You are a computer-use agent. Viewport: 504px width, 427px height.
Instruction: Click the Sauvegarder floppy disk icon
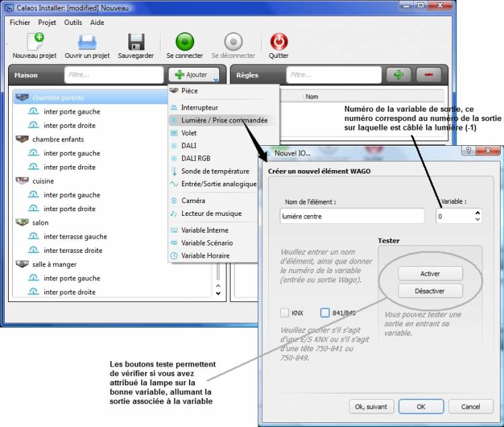click(136, 42)
